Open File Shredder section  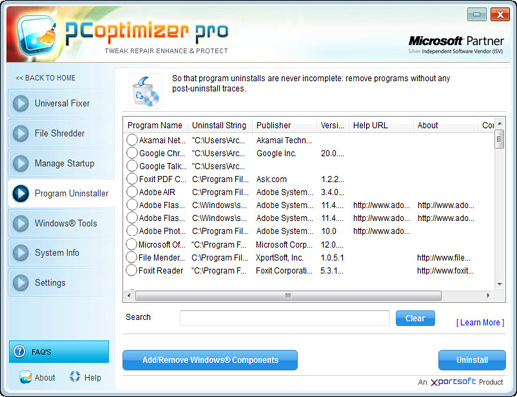61,133
